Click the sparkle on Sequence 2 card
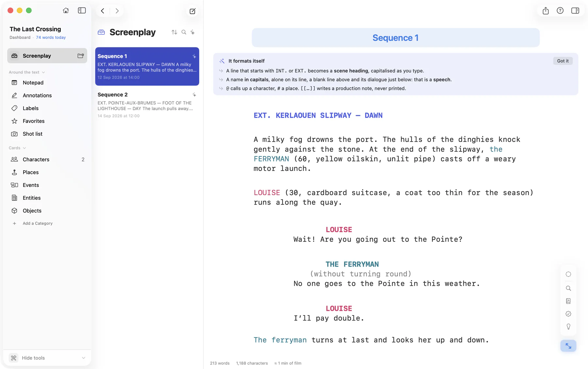 pyautogui.click(x=194, y=95)
